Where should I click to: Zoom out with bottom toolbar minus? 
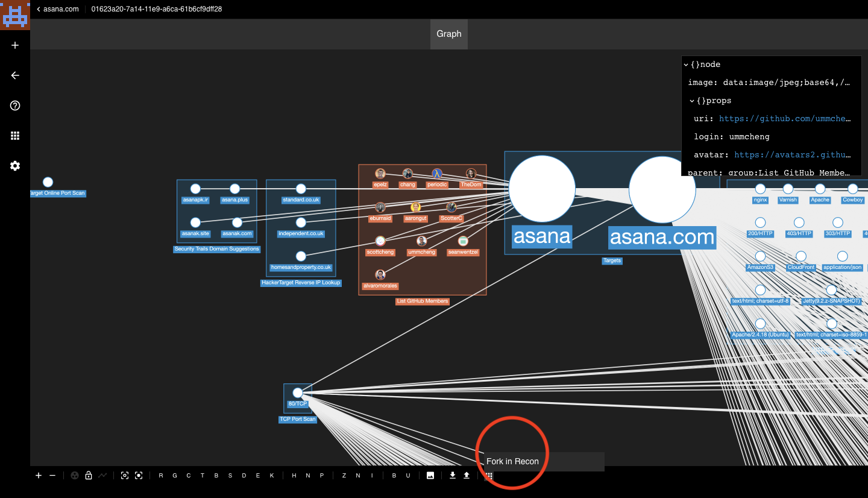click(x=52, y=476)
